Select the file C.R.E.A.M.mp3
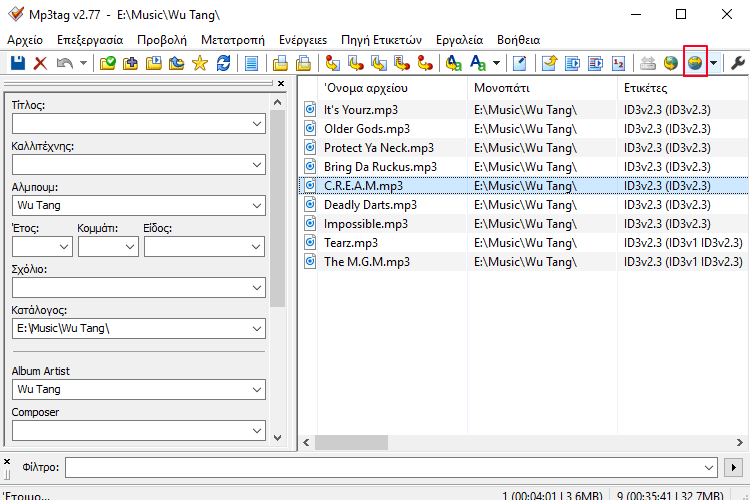This screenshot has width=750, height=500. pos(364,186)
